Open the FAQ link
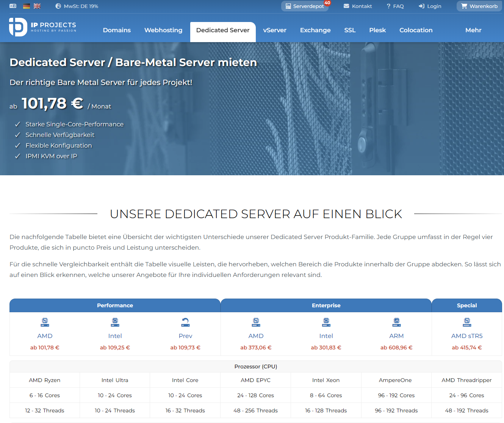This screenshot has height=423, width=504. (395, 6)
